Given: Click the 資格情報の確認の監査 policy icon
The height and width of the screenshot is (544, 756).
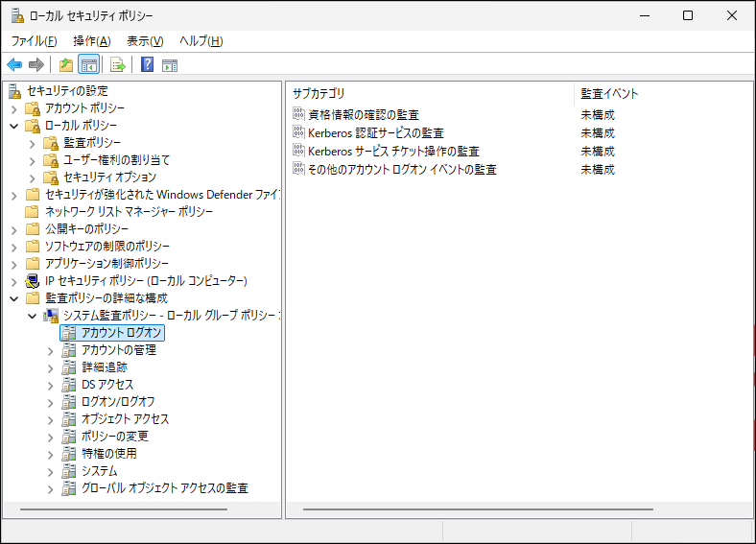Looking at the screenshot, I should tap(299, 114).
